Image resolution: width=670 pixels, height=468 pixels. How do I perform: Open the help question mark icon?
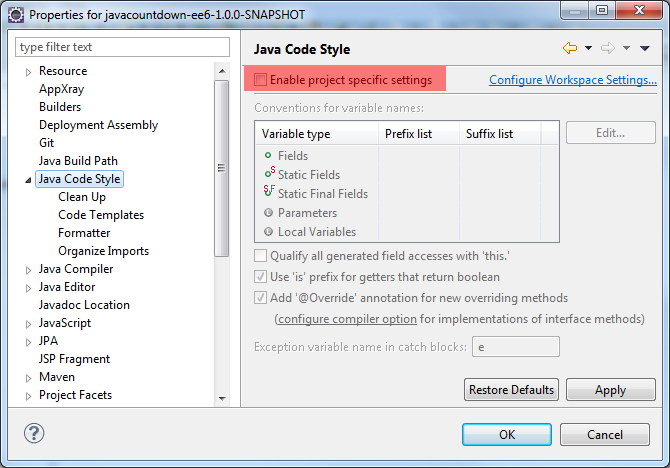pos(34,433)
